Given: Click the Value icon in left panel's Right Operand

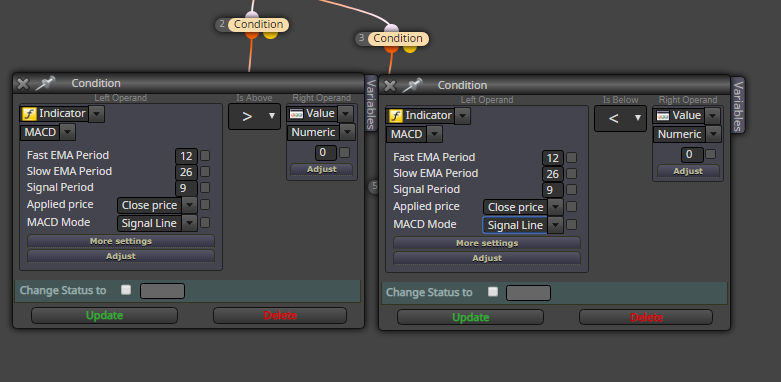Looking at the screenshot, I should click(x=296, y=114).
